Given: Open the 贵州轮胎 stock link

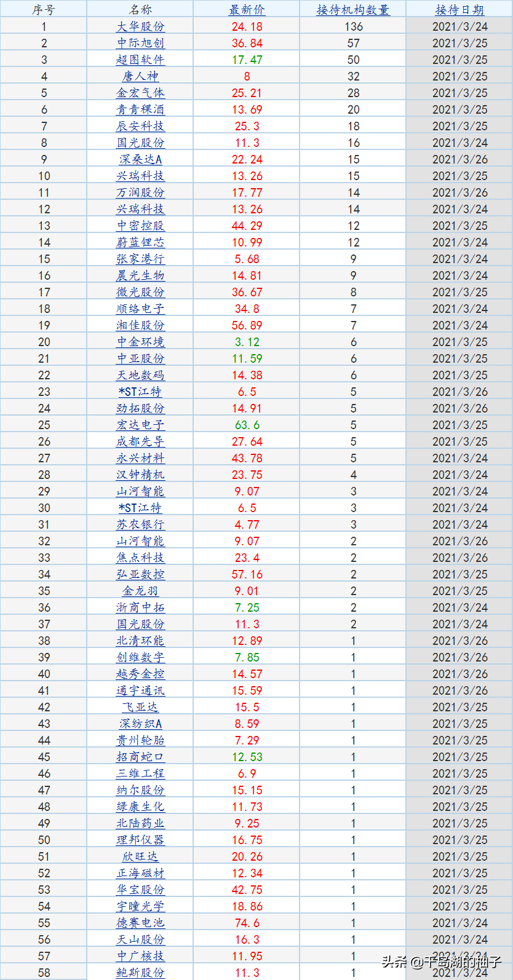Looking at the screenshot, I should (x=140, y=740).
